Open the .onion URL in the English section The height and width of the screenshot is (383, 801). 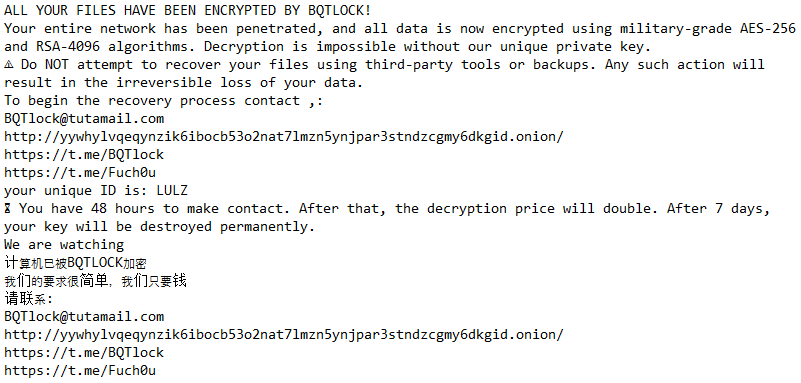coord(284,137)
